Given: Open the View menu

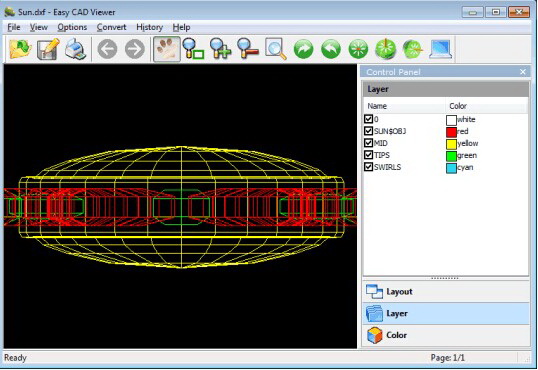Looking at the screenshot, I should (38, 27).
